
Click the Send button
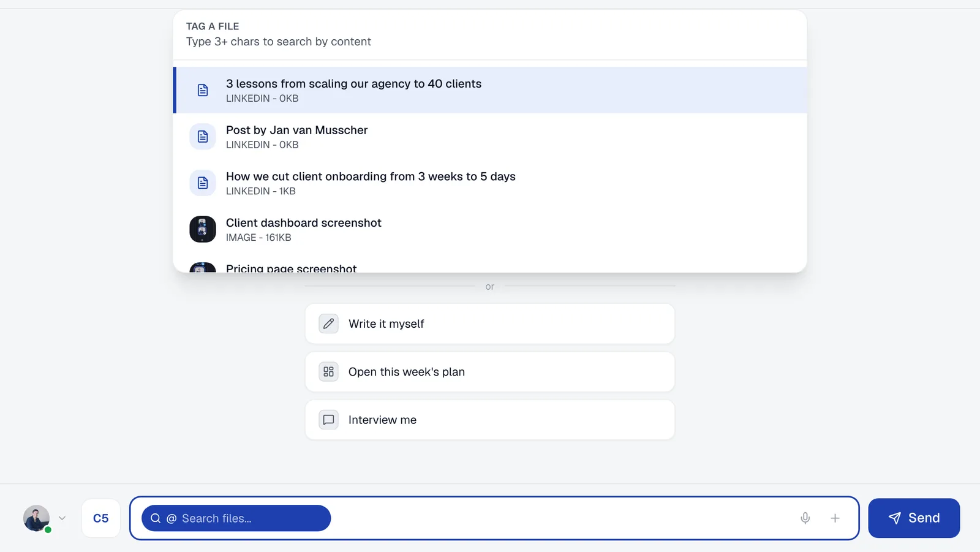(914, 518)
